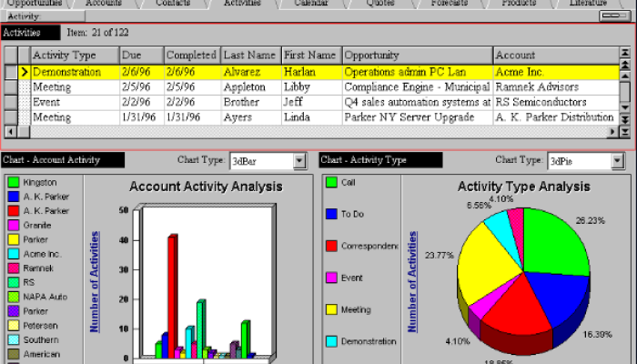Click the select-all corner box in table header

click(11, 55)
